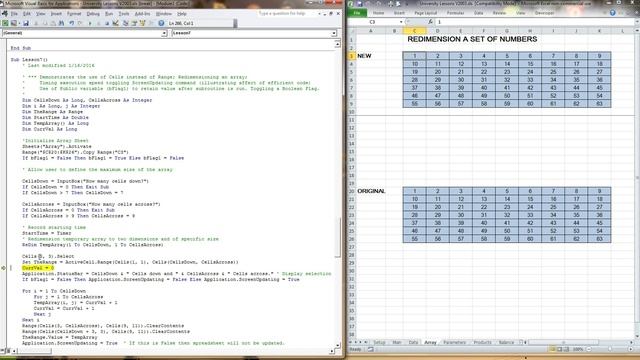Open the Run menu in VBA editor
Image resolution: width=640 pixels, height=360 pixels.
click(109, 14)
